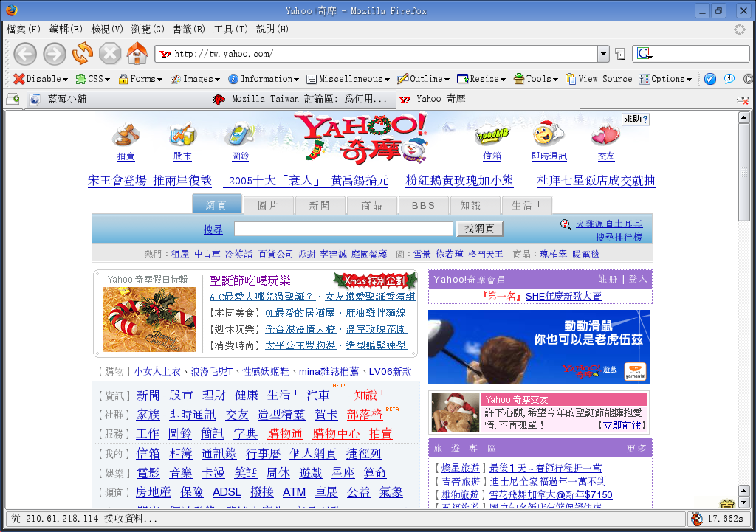Open the Resize dropdown menu
The width and height of the screenshot is (756, 532).
(x=481, y=79)
